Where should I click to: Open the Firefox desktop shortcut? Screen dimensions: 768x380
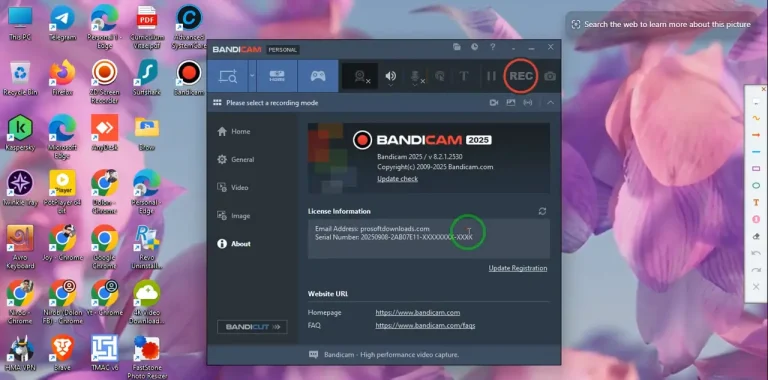pos(62,77)
